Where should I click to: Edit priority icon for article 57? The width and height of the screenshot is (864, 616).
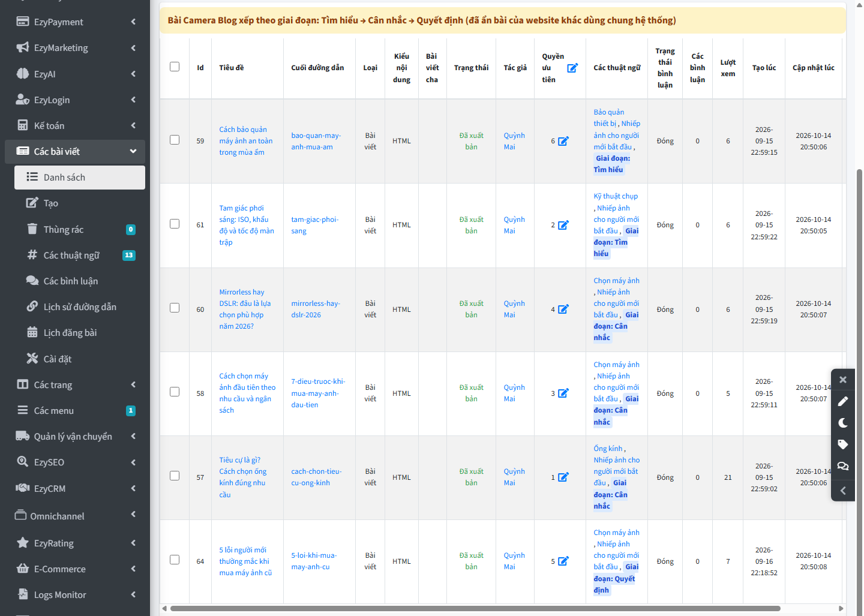tap(563, 477)
